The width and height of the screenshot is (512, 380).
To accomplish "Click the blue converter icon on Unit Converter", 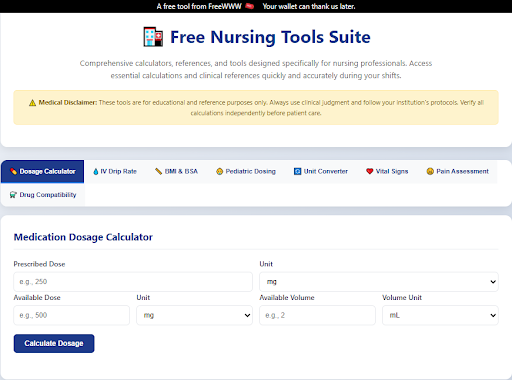I will click(x=297, y=171).
